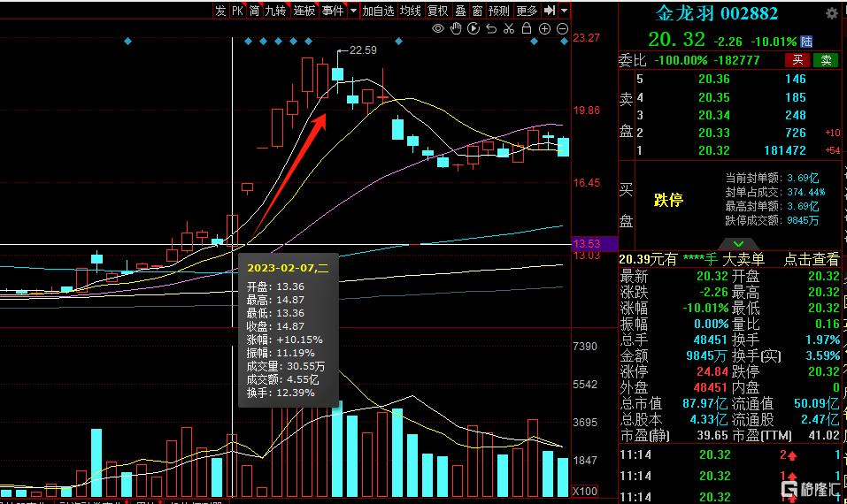Click the 量比 0.16 value

pos(828,325)
